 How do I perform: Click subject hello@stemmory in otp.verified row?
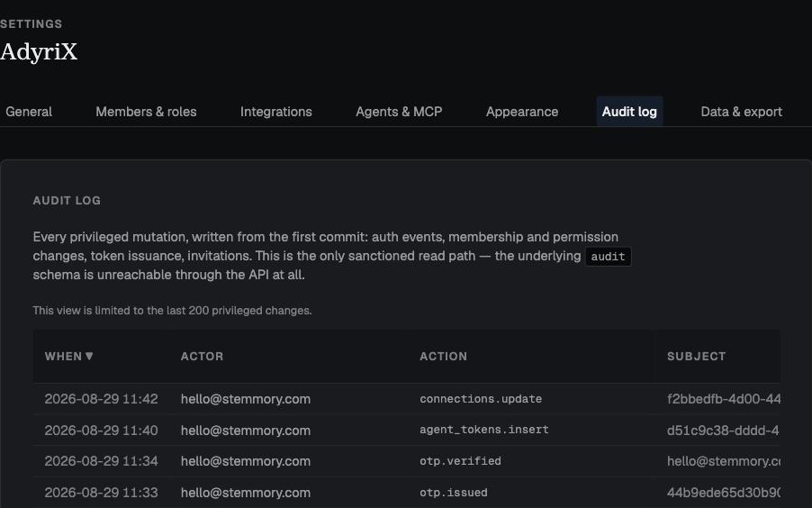tap(724, 461)
